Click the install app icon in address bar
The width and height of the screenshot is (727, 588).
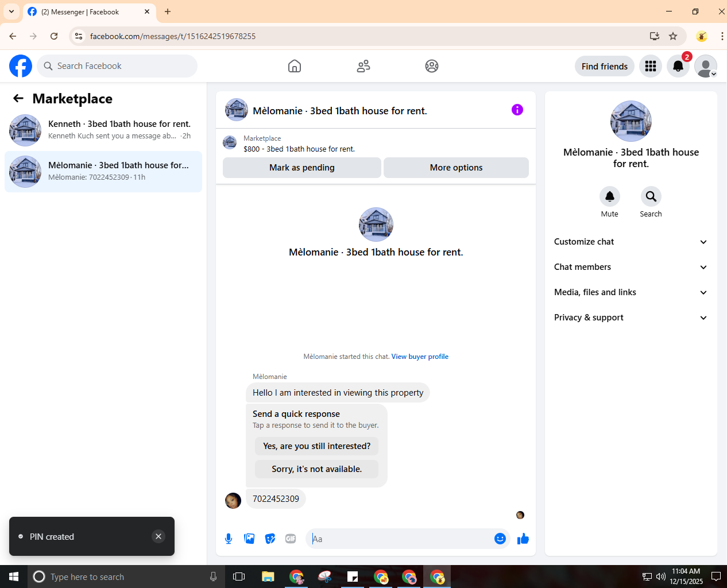(654, 36)
